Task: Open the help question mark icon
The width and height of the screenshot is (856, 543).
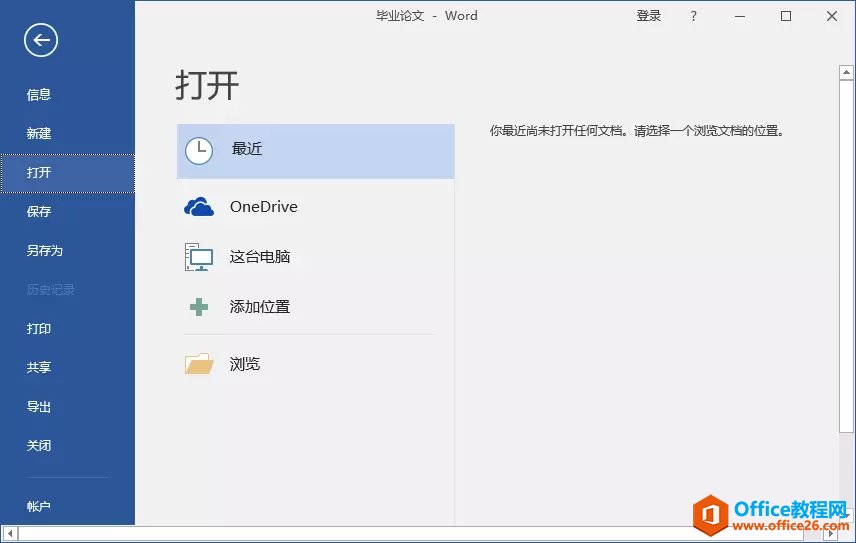Action: tap(693, 16)
